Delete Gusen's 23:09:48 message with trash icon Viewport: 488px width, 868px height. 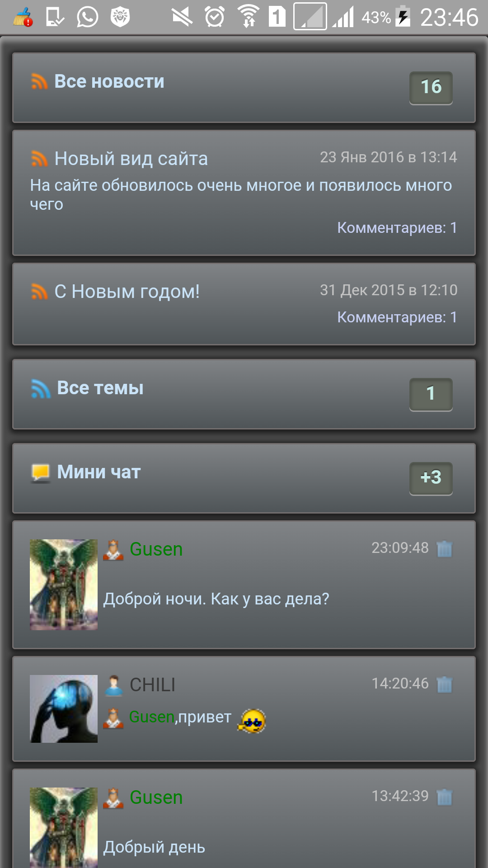coord(444,549)
